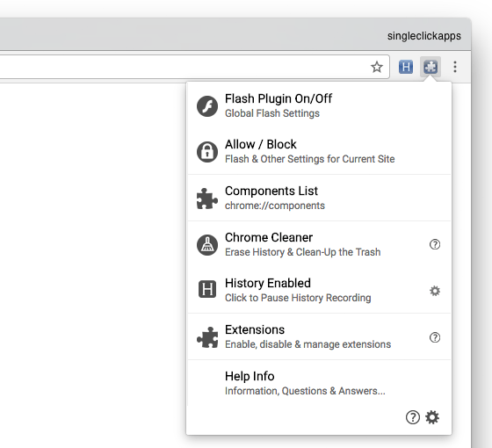492x448 pixels.
Task: Click puzzle icon beside Components List
Action: 207,199
